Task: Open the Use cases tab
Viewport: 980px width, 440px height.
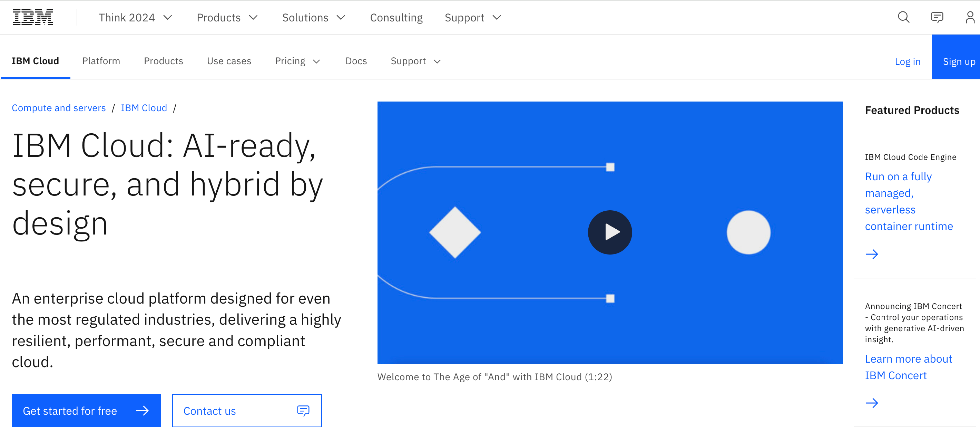Action: 229,61
